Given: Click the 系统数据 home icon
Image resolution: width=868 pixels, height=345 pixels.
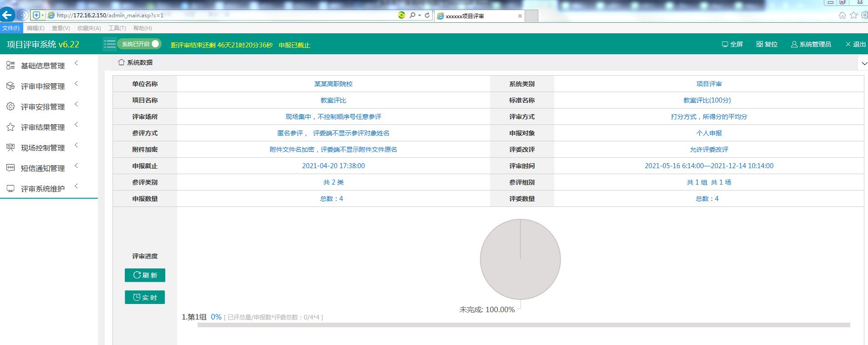Looking at the screenshot, I should point(121,62).
